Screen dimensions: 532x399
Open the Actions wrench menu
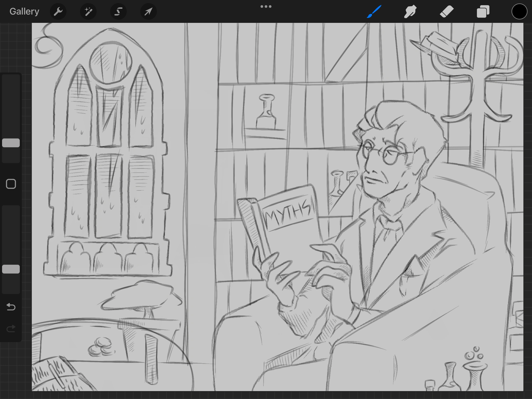[x=58, y=11]
